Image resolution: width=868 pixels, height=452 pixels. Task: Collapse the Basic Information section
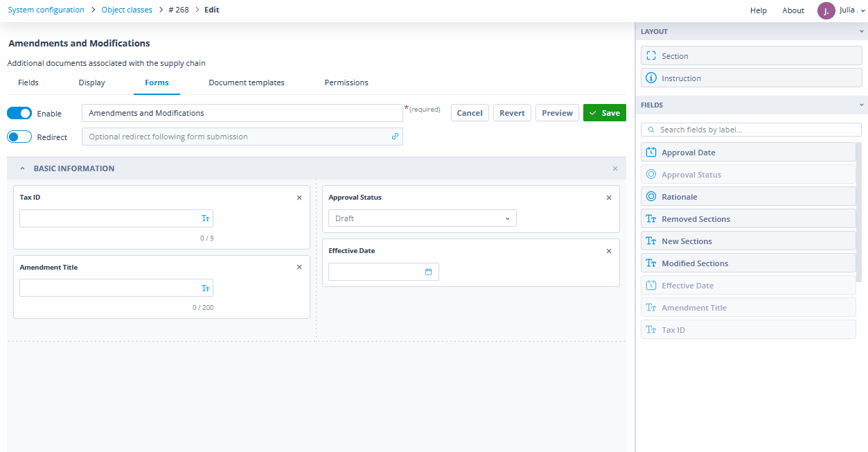click(x=22, y=168)
